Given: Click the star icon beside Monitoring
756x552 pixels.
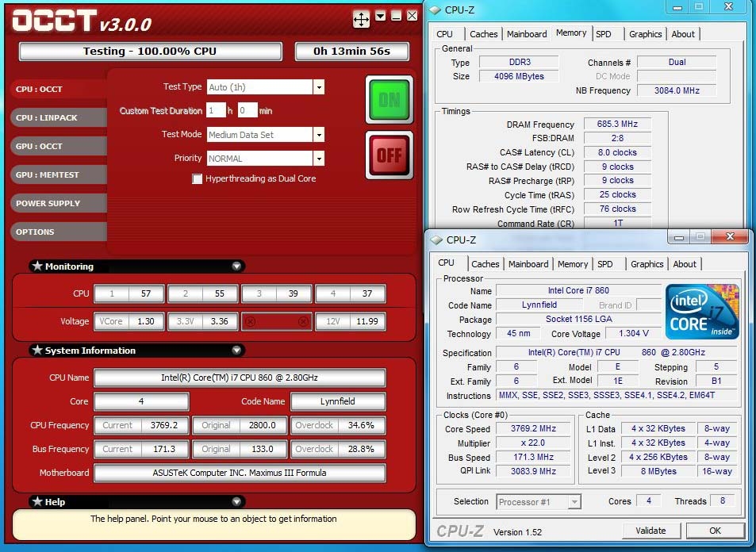Looking at the screenshot, I should [x=36, y=266].
